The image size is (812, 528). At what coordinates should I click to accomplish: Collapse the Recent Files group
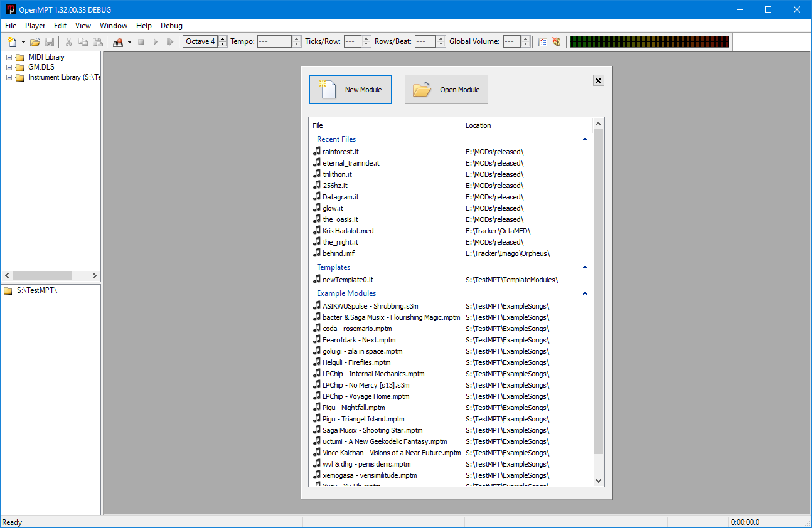[x=585, y=139]
